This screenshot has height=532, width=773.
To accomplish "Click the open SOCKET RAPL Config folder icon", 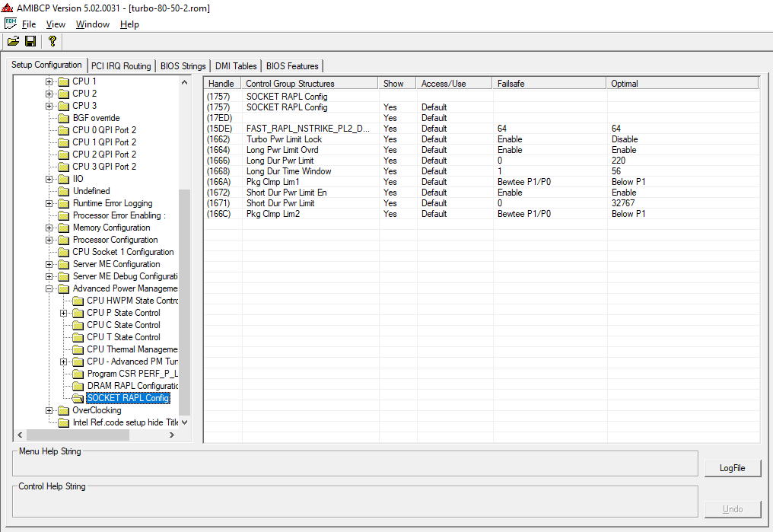I will [78, 398].
